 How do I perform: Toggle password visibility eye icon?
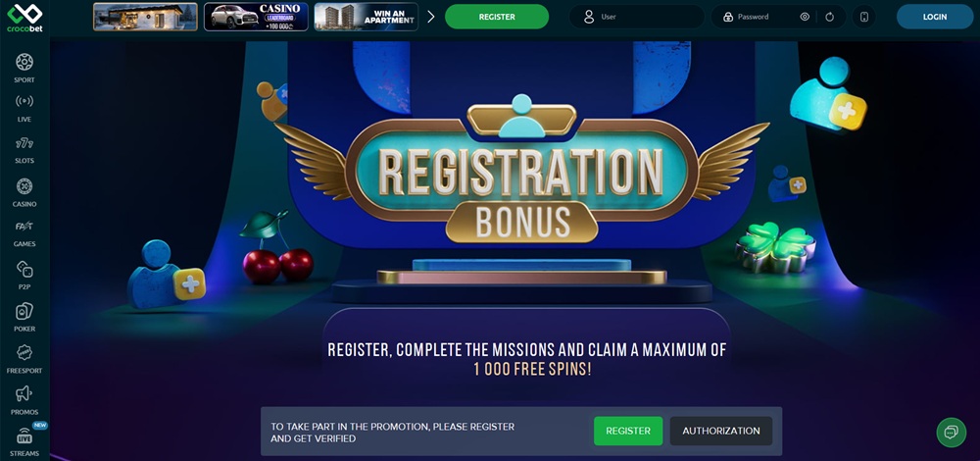point(805,17)
